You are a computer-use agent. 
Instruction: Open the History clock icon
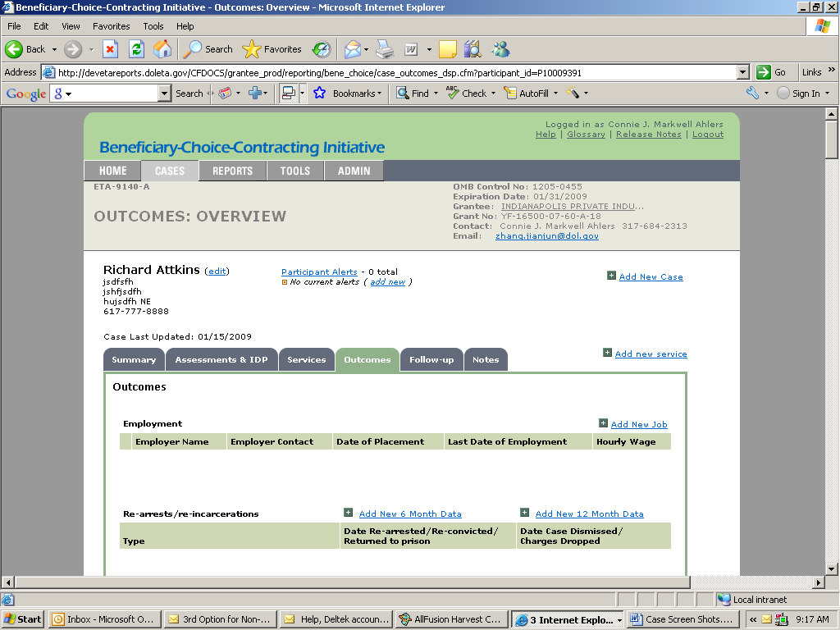pos(322,49)
